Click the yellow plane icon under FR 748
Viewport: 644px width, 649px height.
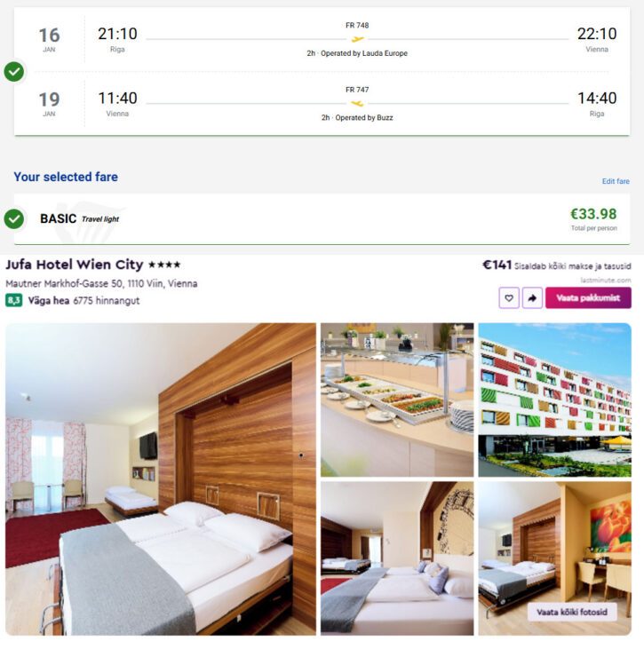tap(357, 39)
